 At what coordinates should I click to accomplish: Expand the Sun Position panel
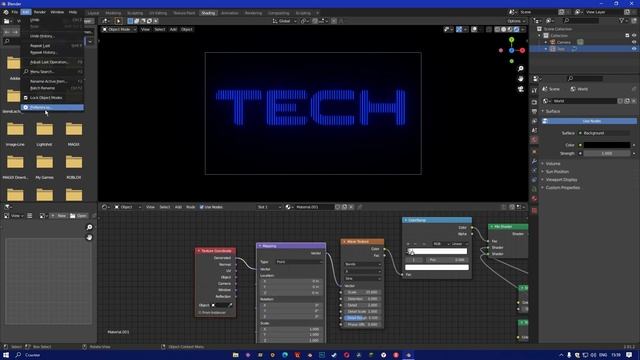coord(557,172)
